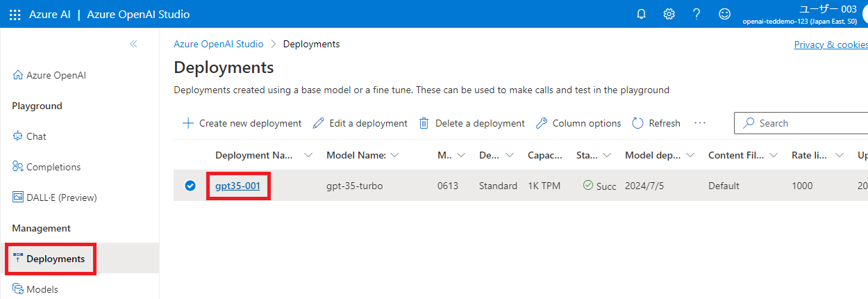This screenshot has width=868, height=299.
Task: Open Column options
Action: [x=578, y=123]
